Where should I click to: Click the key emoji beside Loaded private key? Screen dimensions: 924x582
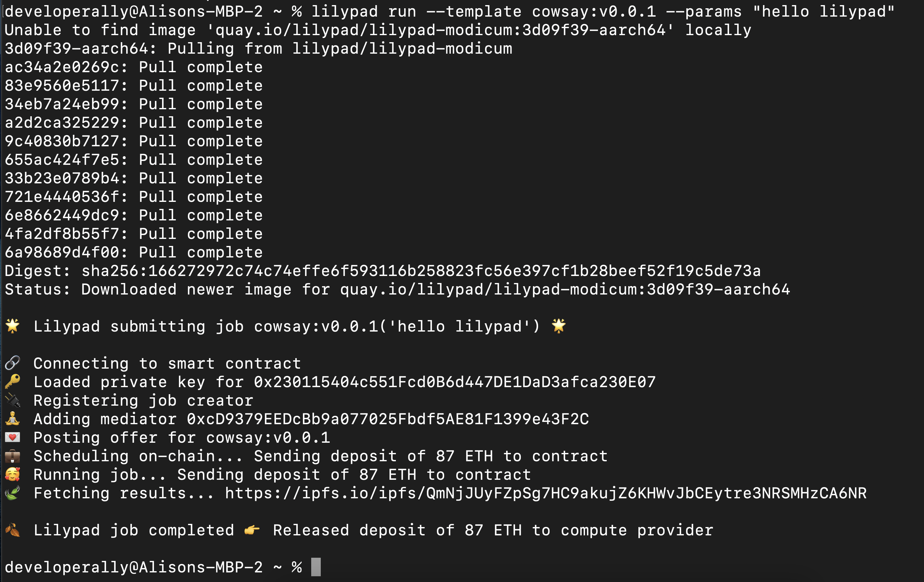[x=12, y=381]
